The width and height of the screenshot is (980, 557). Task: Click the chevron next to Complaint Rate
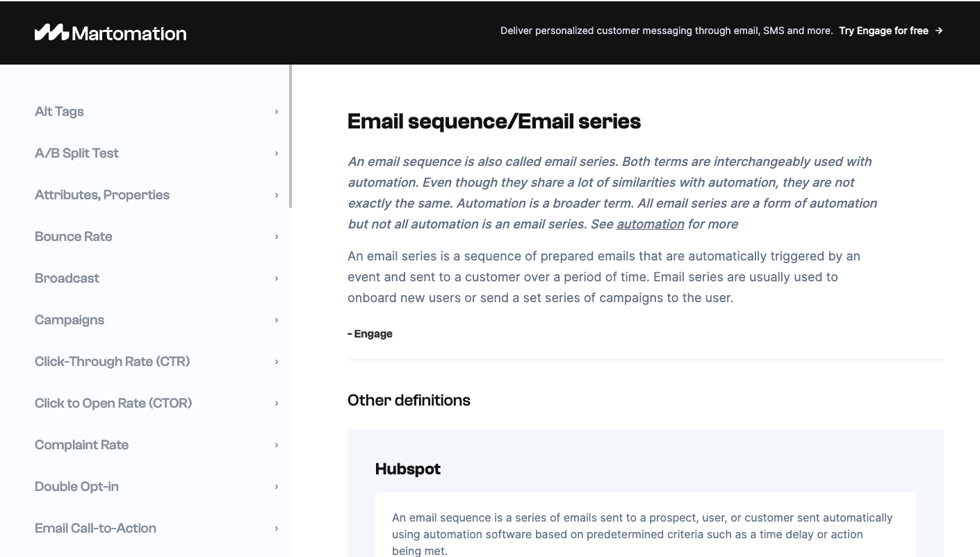pyautogui.click(x=277, y=445)
